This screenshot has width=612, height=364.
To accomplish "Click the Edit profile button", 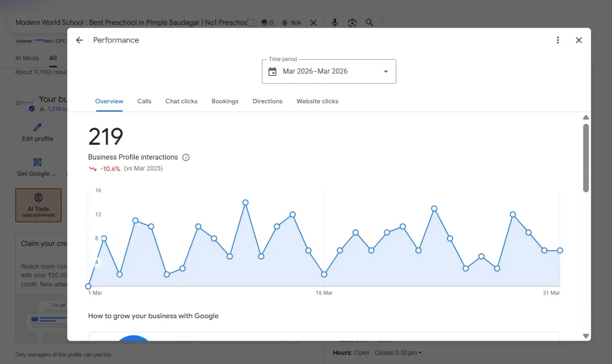I will coord(37,132).
